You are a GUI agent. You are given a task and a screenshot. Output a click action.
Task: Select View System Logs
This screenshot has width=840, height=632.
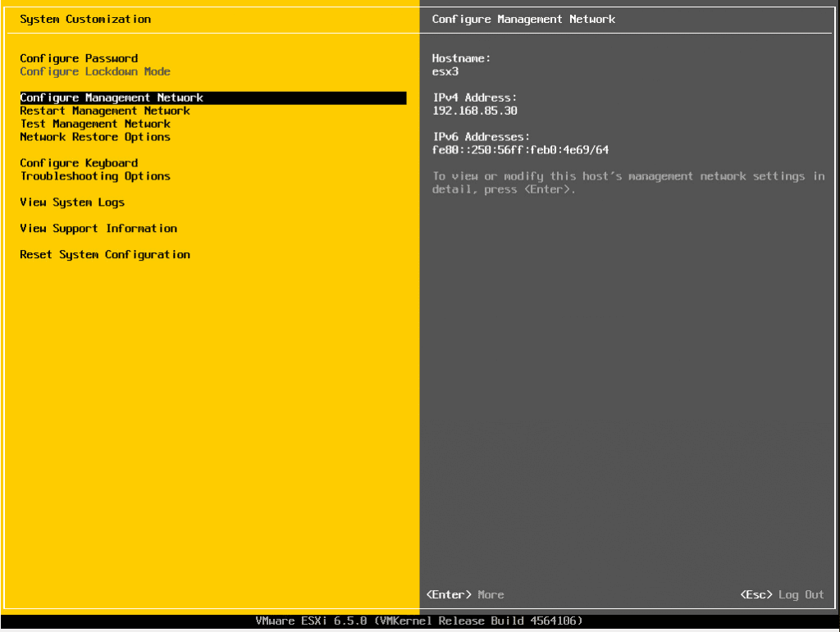72,202
